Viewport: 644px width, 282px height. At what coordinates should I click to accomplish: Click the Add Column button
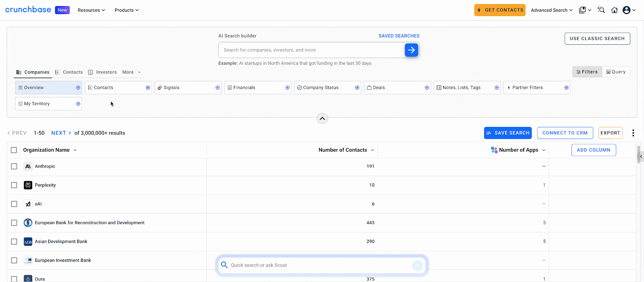[594, 150]
